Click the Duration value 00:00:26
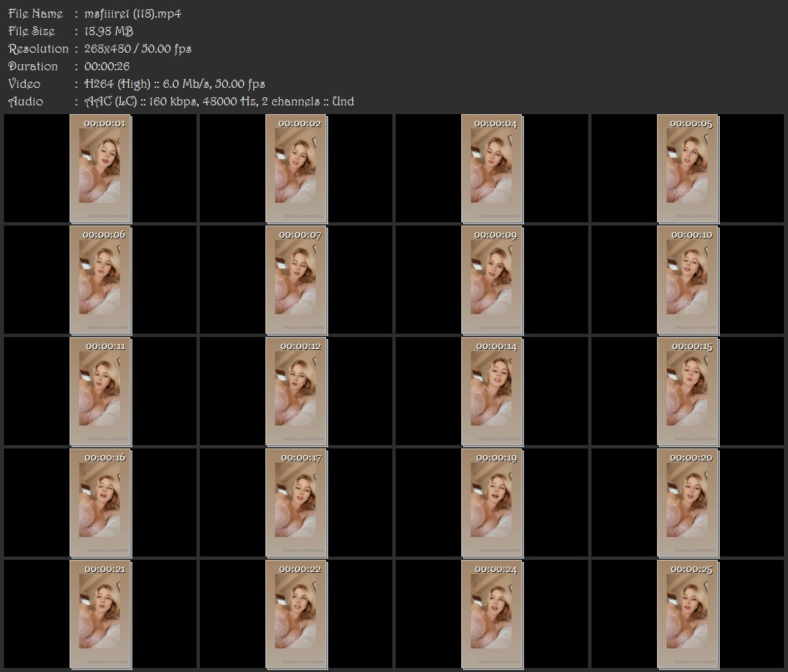This screenshot has height=672, width=788. (x=107, y=66)
